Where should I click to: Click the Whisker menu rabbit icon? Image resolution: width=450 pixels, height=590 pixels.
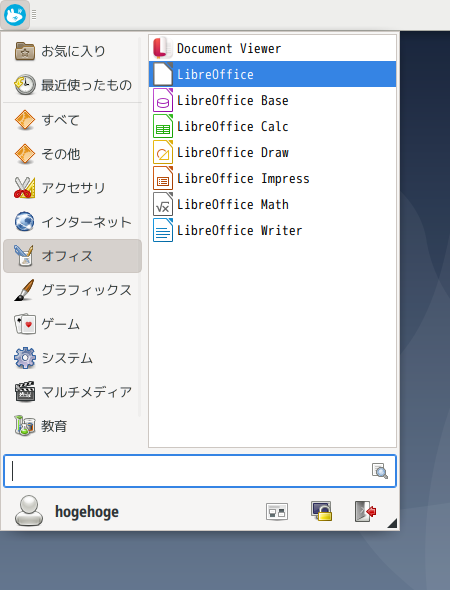click(15, 15)
